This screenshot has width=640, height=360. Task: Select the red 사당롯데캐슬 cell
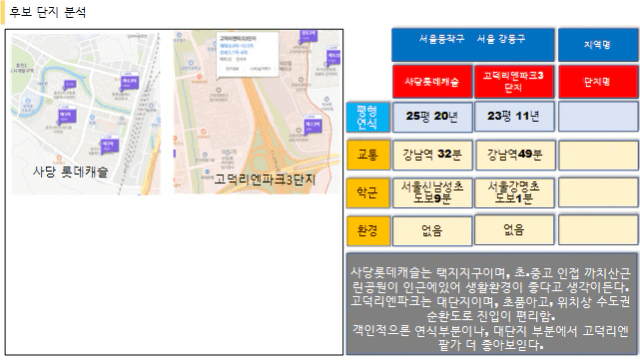pos(432,81)
